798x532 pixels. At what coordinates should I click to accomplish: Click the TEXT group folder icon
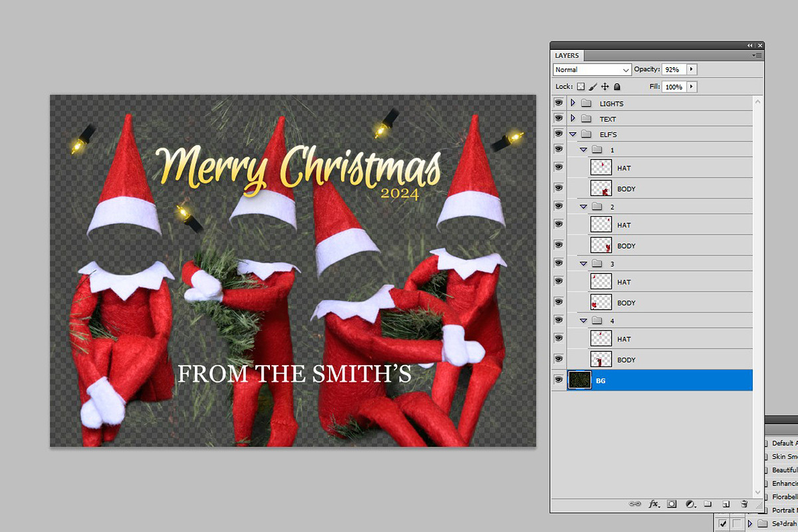pyautogui.click(x=586, y=119)
